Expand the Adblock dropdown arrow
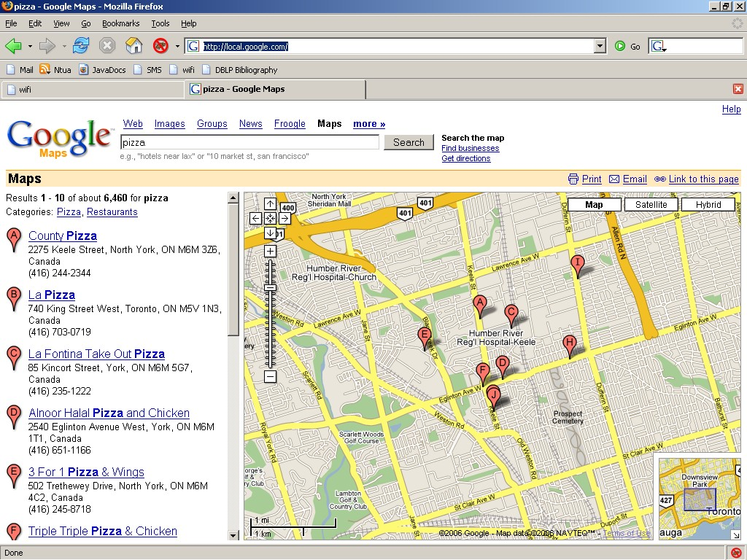The height and width of the screenshot is (560, 747). coord(177,46)
